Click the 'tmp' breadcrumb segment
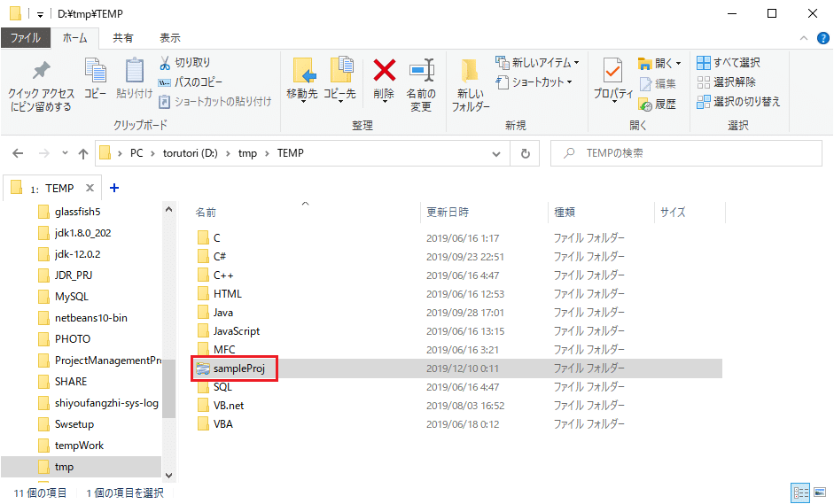This screenshot has width=834, height=504. point(247,153)
